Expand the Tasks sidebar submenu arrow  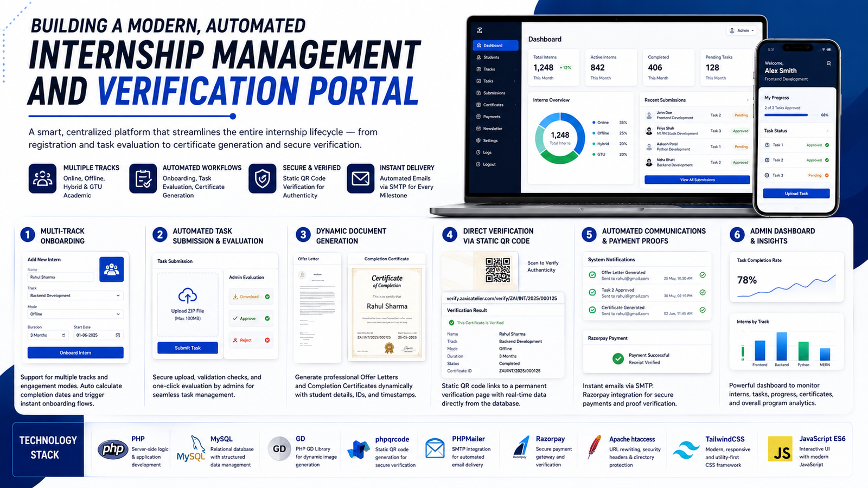click(x=514, y=81)
